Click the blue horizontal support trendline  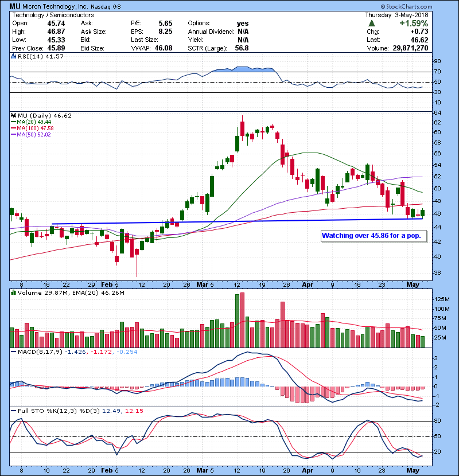pos(237,221)
